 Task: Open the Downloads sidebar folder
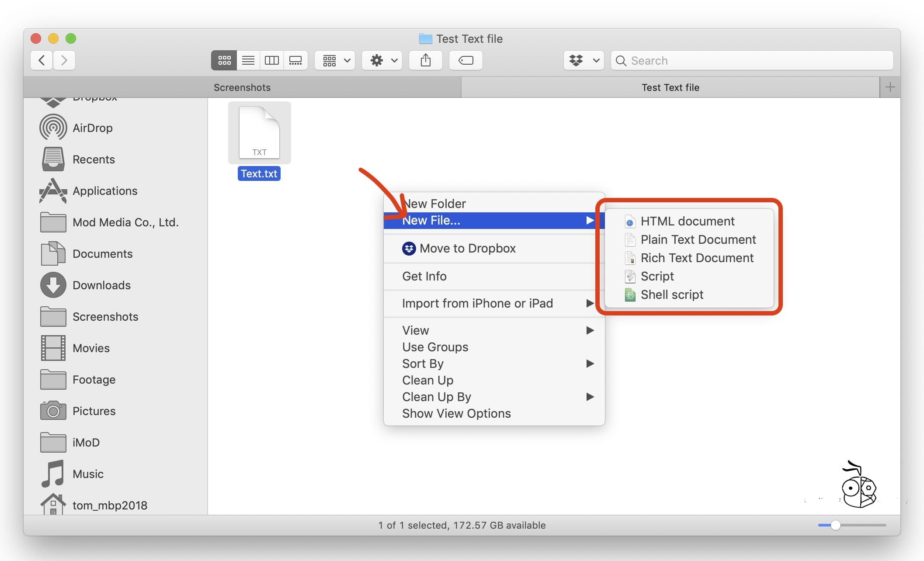pyautogui.click(x=101, y=285)
